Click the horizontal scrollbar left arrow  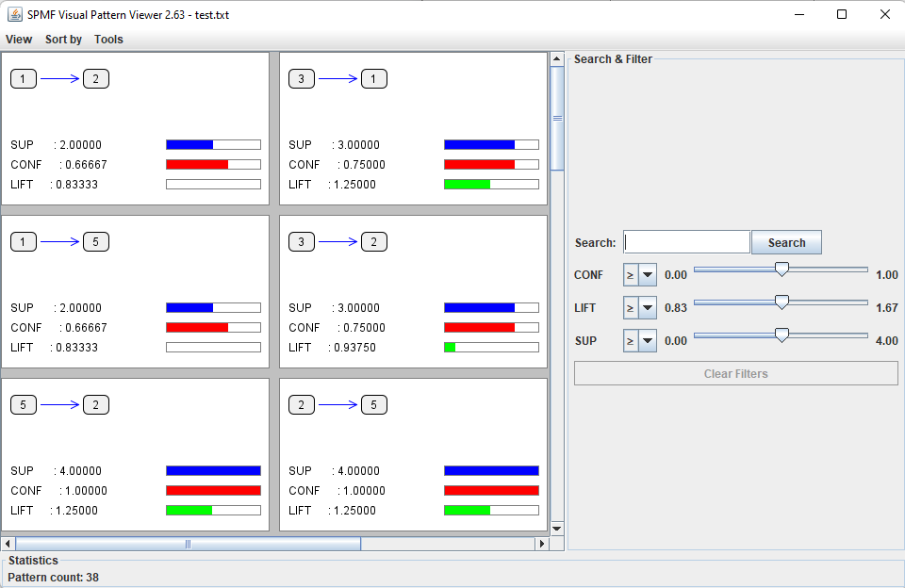[x=8, y=544]
